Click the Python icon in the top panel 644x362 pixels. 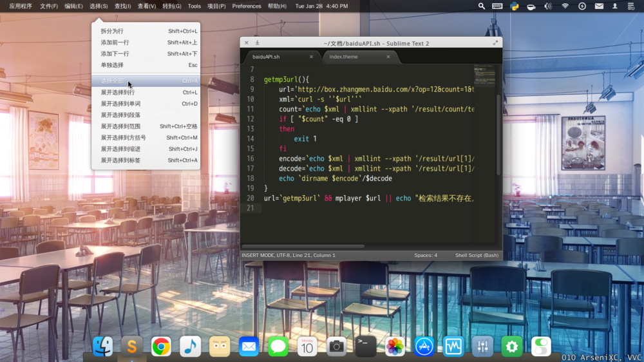point(515,6)
